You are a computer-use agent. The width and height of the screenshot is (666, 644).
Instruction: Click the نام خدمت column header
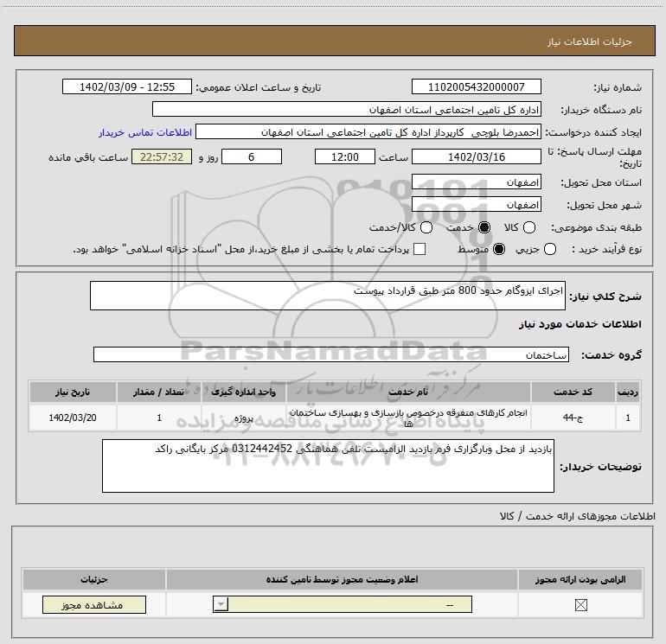click(x=408, y=392)
